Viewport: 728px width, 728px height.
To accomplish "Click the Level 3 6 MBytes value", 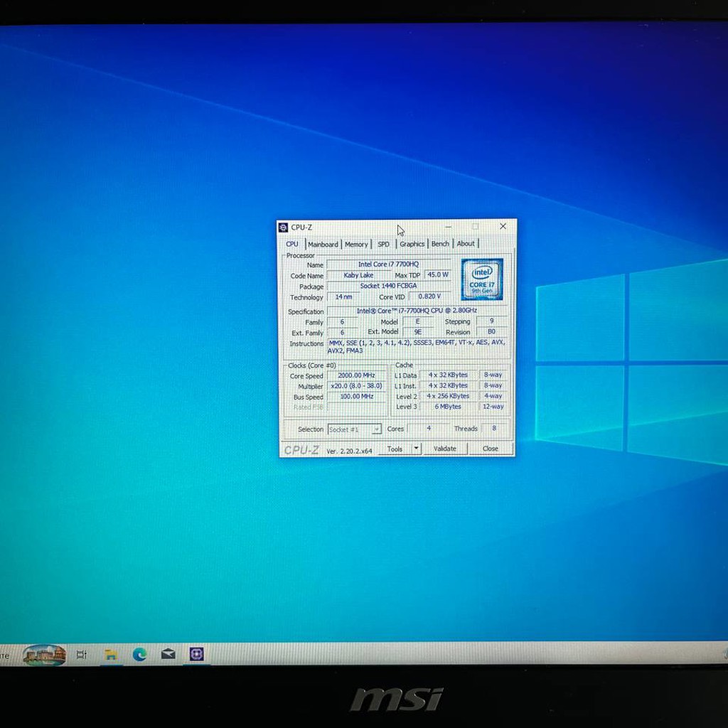I will [x=448, y=406].
